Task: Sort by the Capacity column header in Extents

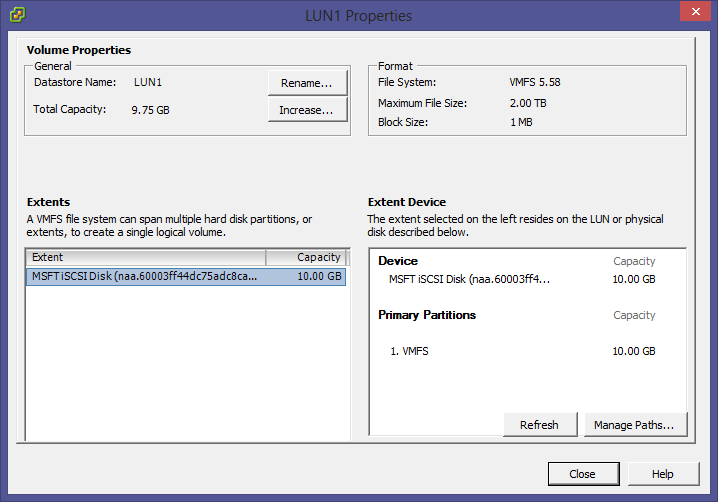Action: click(306, 257)
